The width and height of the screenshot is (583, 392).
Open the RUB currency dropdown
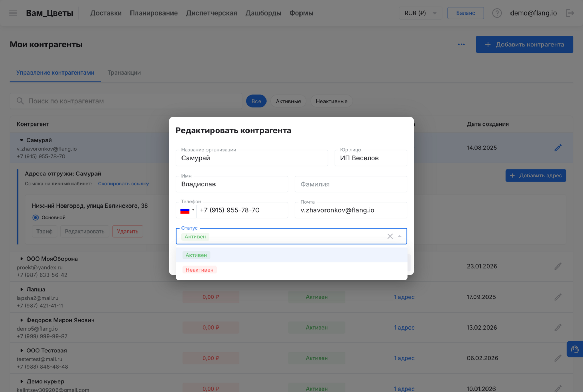[x=420, y=13]
